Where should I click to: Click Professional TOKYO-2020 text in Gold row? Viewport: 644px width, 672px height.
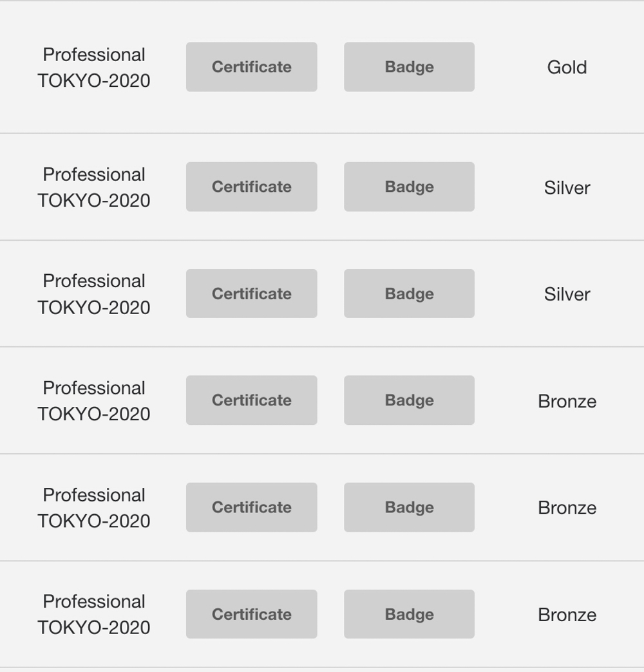[x=94, y=68]
